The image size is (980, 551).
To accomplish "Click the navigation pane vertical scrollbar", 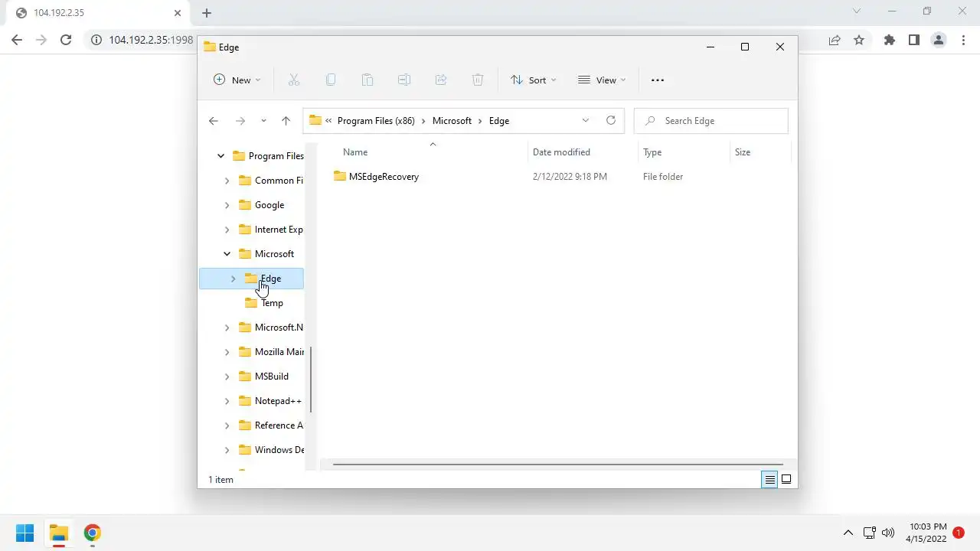I will [311, 378].
